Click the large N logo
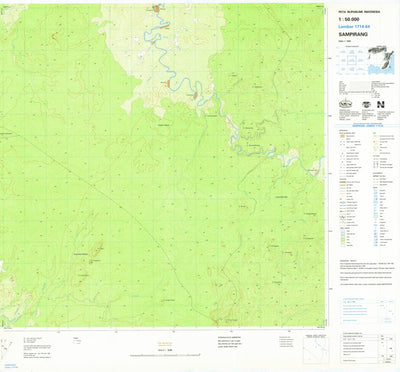Image resolution: width=400 pixels, height=372 pixels. tap(381, 105)
